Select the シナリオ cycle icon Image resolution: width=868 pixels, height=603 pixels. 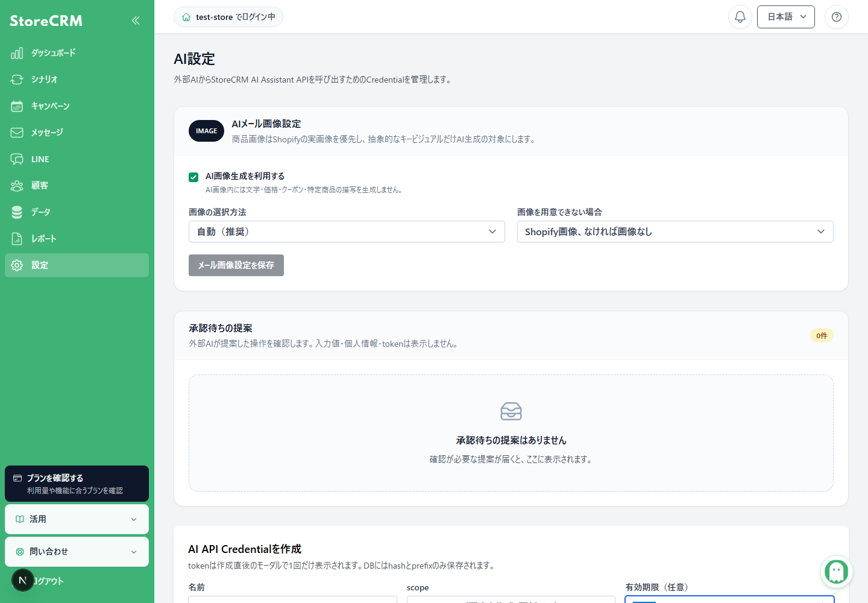click(x=17, y=80)
